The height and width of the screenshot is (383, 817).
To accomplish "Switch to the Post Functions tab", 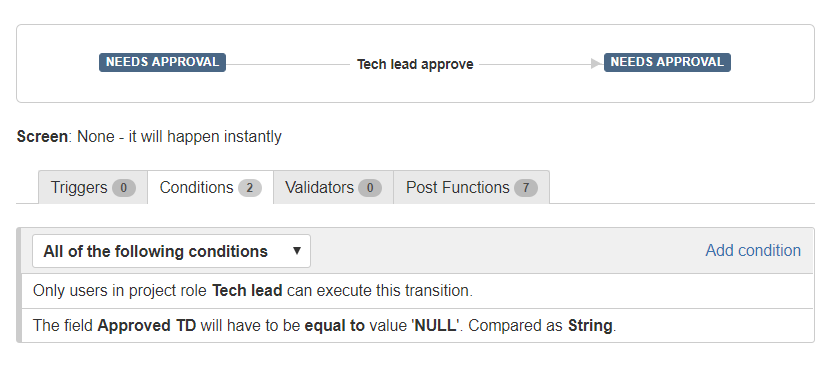I will click(x=472, y=187).
